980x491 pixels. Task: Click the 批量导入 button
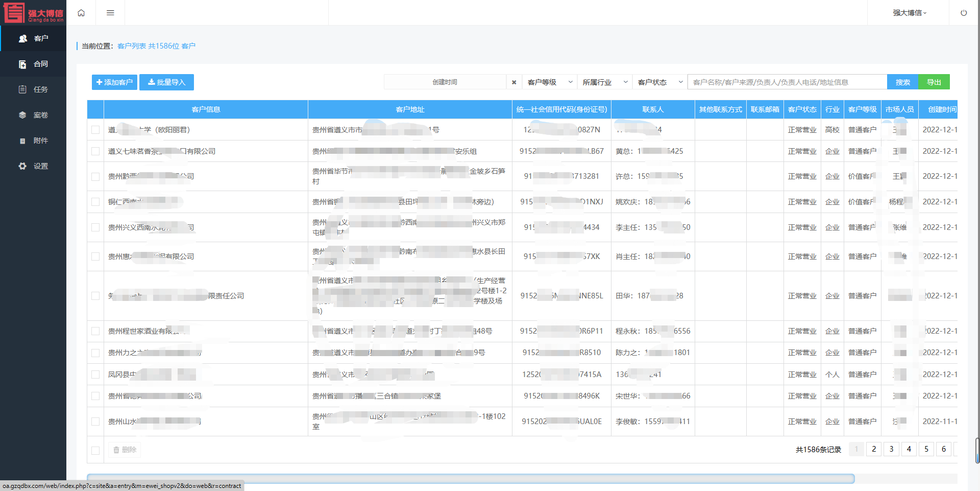[166, 82]
